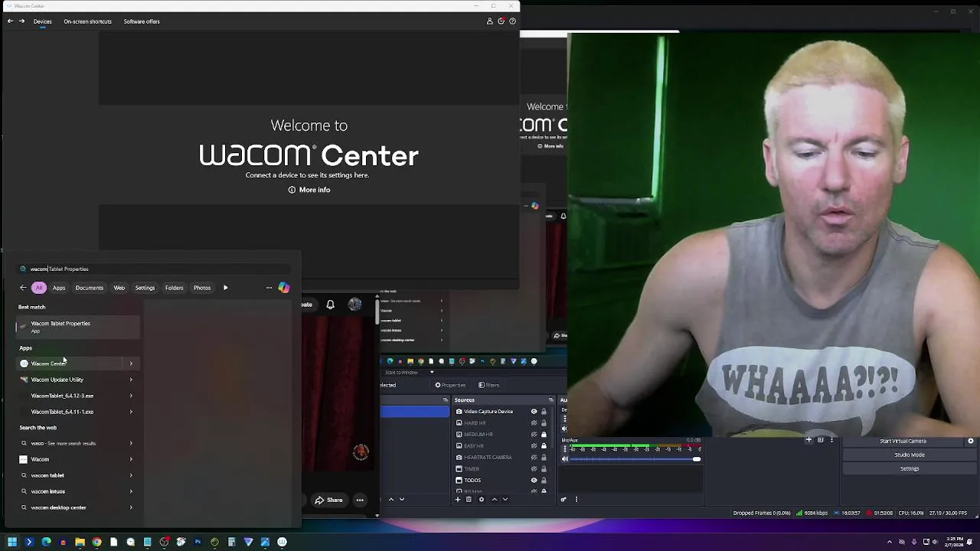Move the source down in the OBS Sources toolbar
Image resolution: width=980 pixels, height=551 pixels.
coord(505,499)
